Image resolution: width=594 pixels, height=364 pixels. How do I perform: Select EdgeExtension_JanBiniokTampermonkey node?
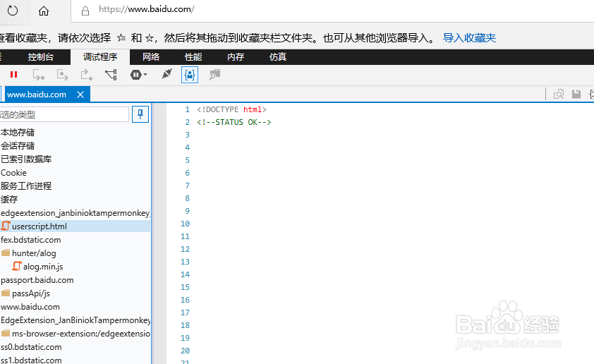[x=75, y=320]
